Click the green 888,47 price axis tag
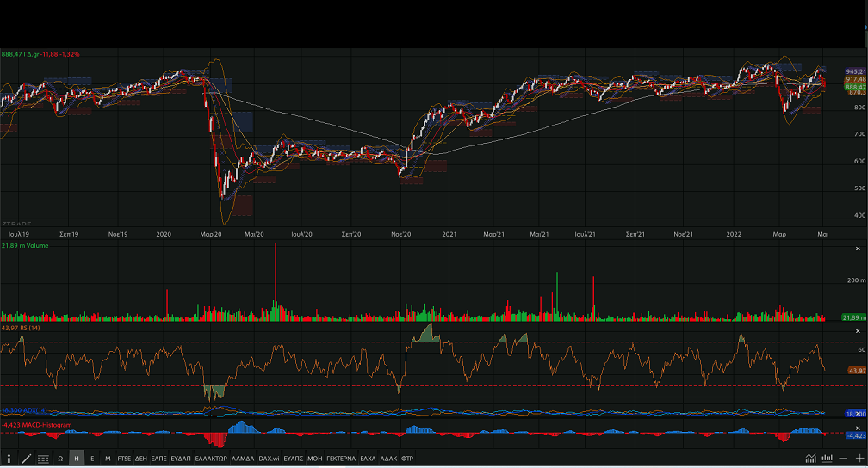The height and width of the screenshot is (468, 868). pyautogui.click(x=856, y=88)
